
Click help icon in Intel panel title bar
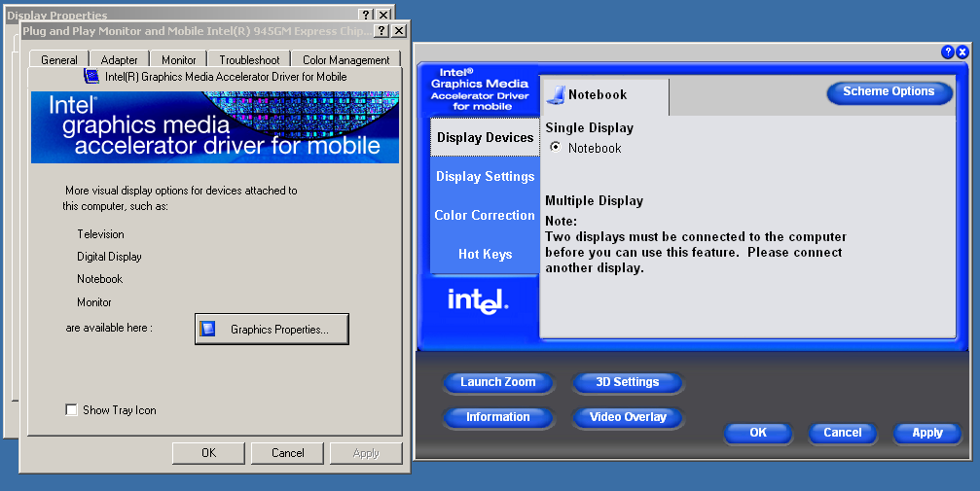948,52
